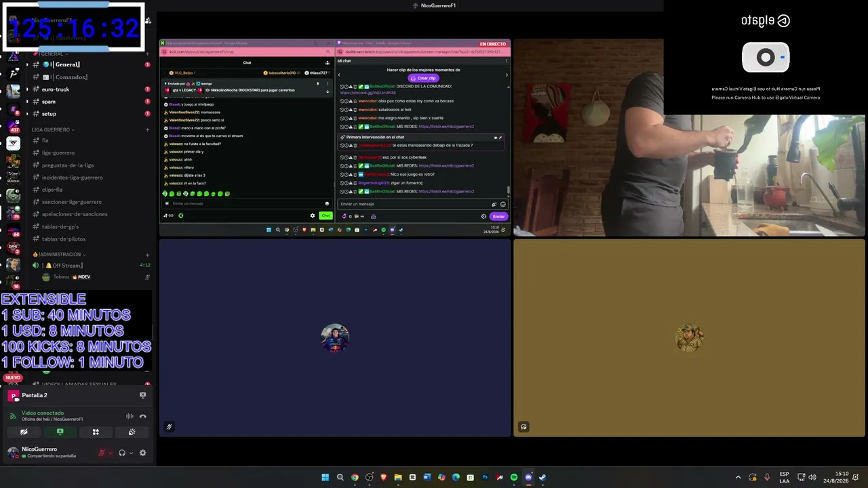
Task: Click Crear clip button in shared stream
Action: click(x=423, y=78)
